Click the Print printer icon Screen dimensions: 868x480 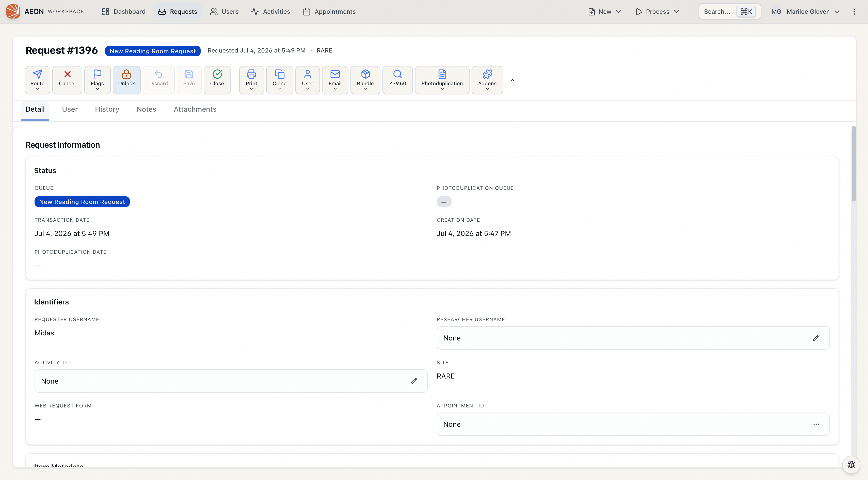point(251,74)
